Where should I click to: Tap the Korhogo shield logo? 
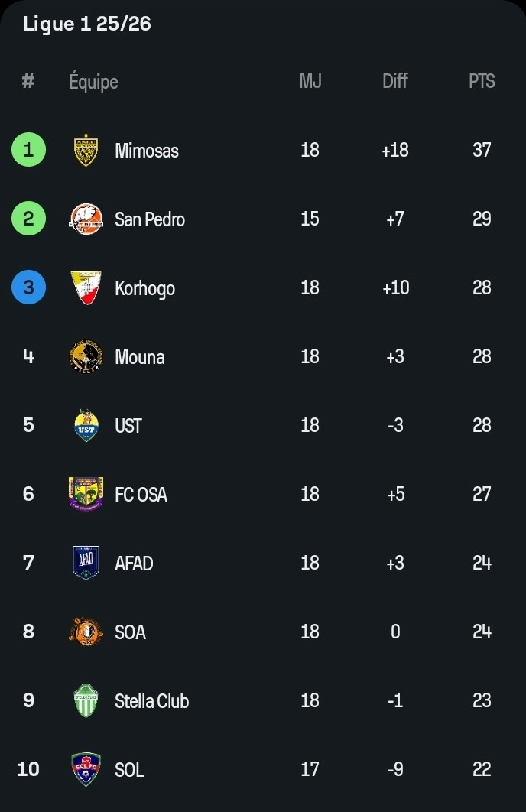point(86,288)
